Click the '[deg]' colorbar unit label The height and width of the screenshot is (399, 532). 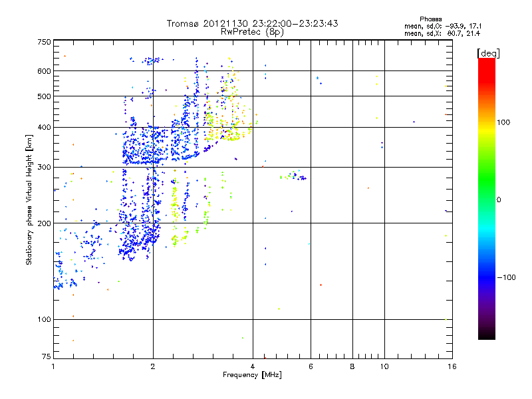[x=488, y=54]
